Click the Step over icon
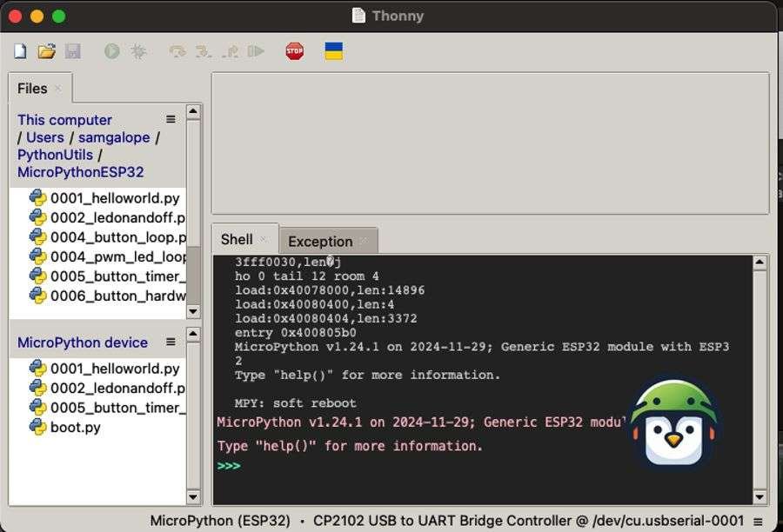 coord(177,51)
